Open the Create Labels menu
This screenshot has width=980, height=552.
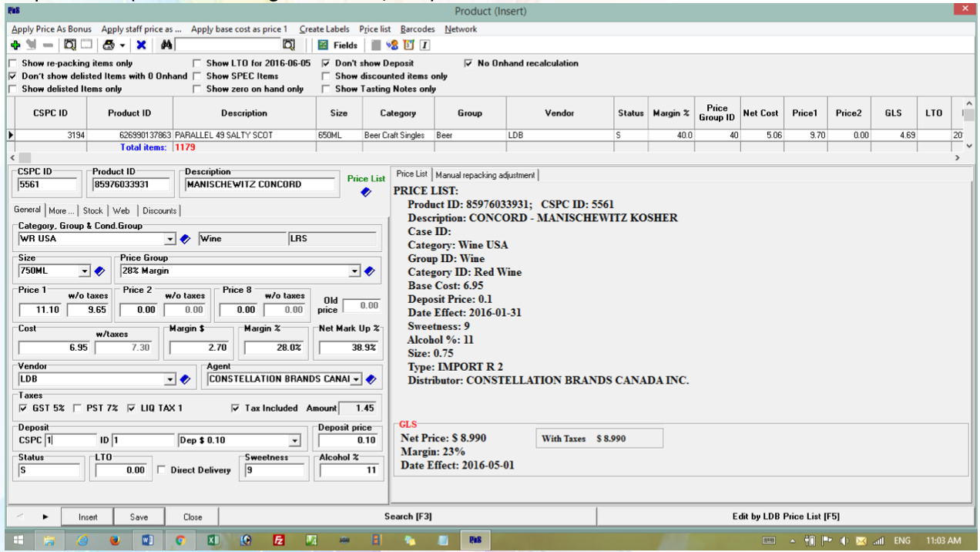tap(324, 29)
